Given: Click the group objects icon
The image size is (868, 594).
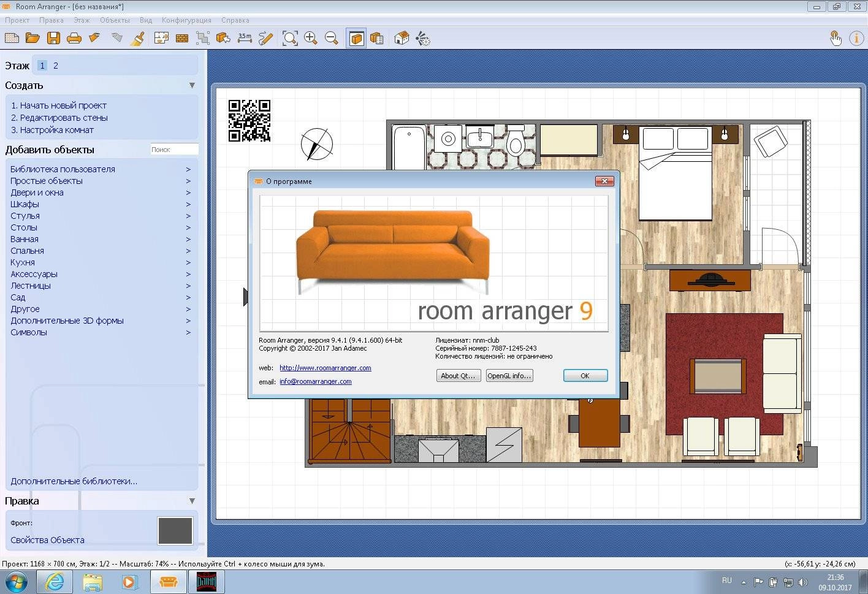Looking at the screenshot, I should 203,38.
